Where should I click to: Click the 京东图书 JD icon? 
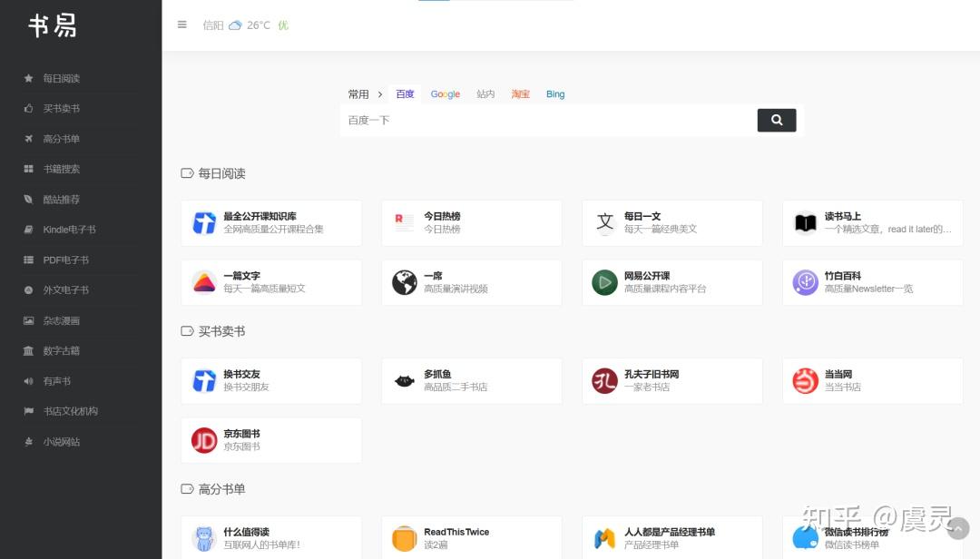(x=204, y=440)
